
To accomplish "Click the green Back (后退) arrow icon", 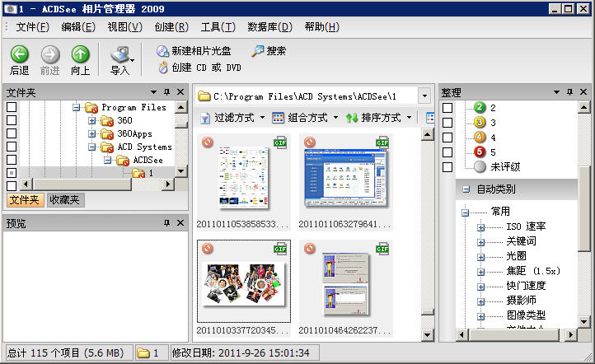I will [19, 54].
